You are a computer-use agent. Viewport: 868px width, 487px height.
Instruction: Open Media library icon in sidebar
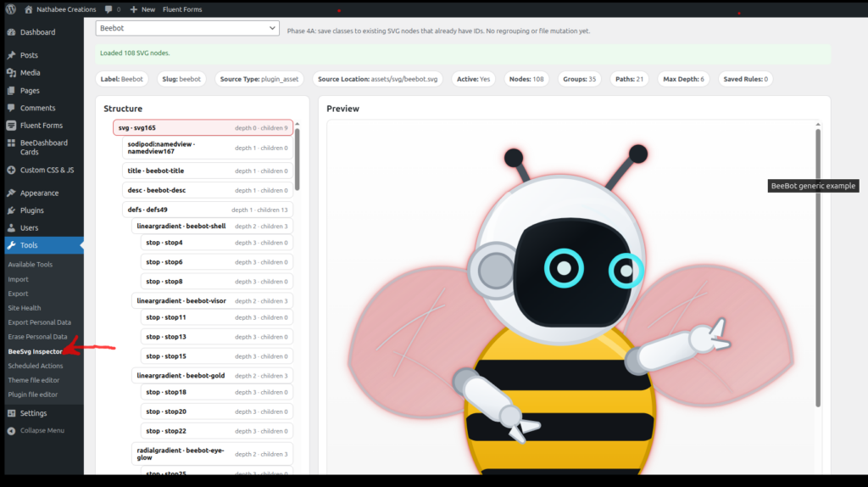[11, 73]
